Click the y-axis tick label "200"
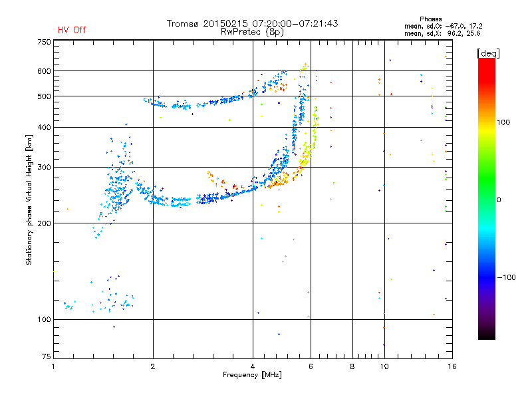This screenshot has width=532, height=399. tap(44, 223)
